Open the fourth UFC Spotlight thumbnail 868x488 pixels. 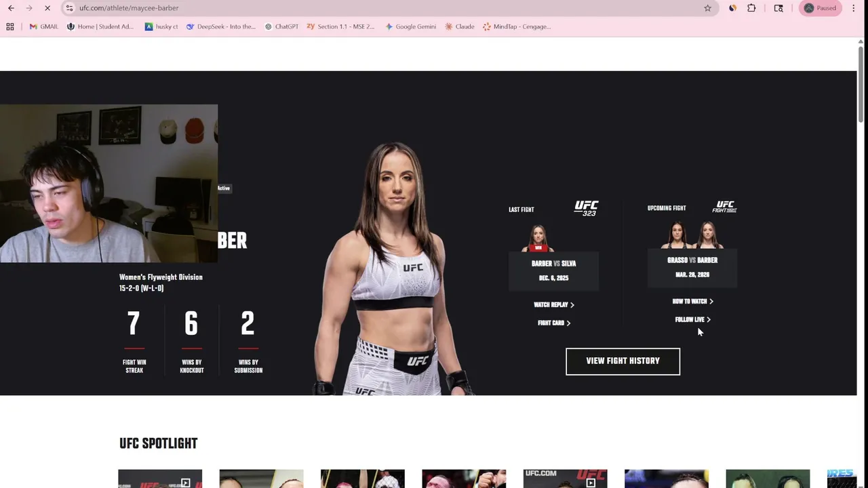coord(464,479)
